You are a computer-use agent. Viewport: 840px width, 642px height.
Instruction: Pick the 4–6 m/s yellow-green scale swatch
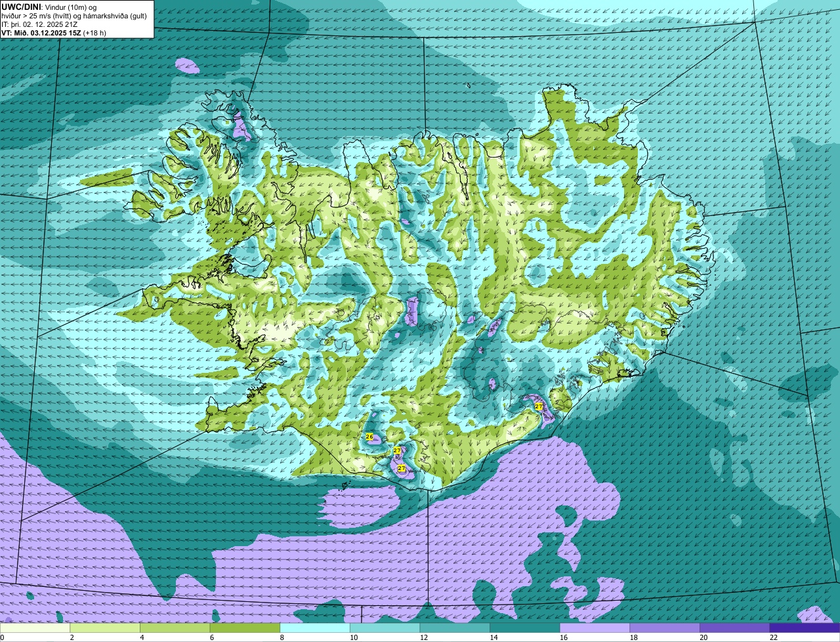pyautogui.click(x=175, y=628)
